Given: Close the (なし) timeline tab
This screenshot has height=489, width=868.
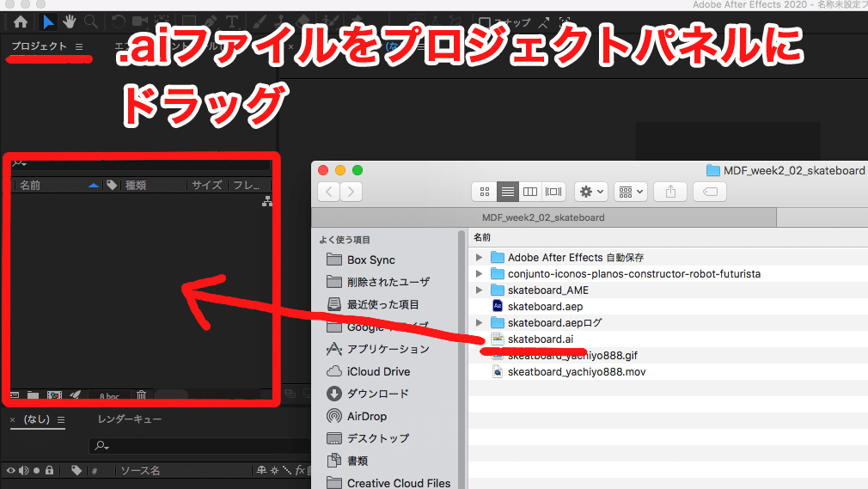Looking at the screenshot, I should pyautogui.click(x=12, y=419).
